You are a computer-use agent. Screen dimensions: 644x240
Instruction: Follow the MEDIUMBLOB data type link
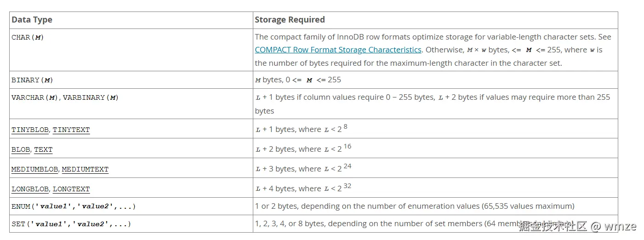[35, 169]
